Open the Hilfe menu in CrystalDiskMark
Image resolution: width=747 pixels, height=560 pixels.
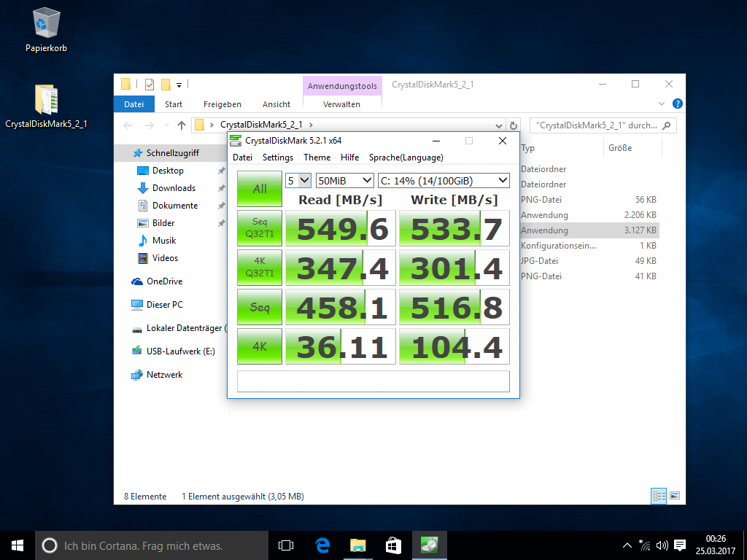click(349, 157)
